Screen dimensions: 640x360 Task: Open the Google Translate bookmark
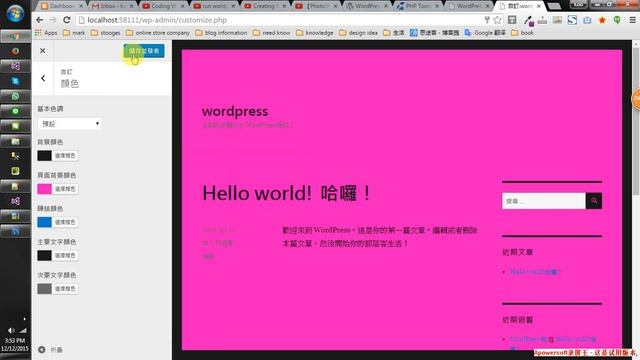[x=484, y=33]
